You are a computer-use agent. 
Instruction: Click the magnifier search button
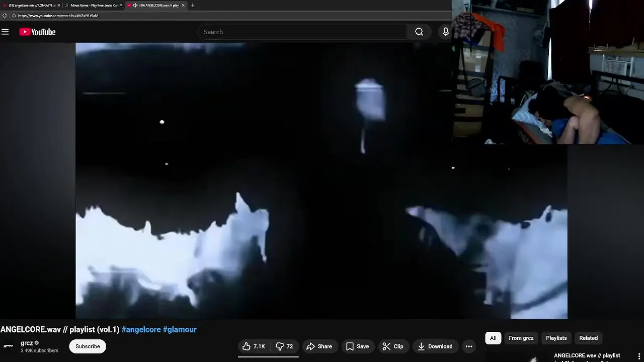click(x=419, y=32)
